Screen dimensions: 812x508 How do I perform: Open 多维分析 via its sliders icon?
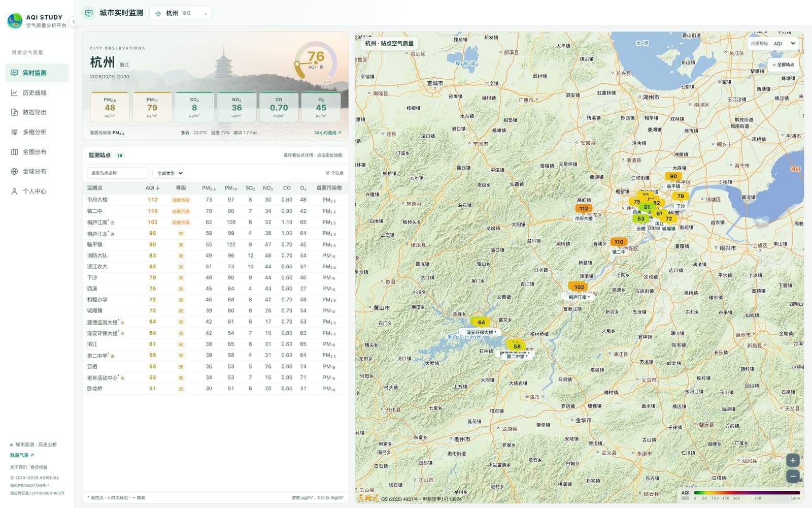[14, 132]
